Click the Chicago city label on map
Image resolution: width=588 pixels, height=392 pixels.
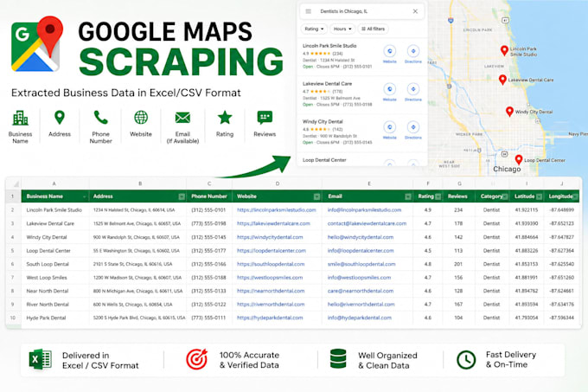pos(507,170)
